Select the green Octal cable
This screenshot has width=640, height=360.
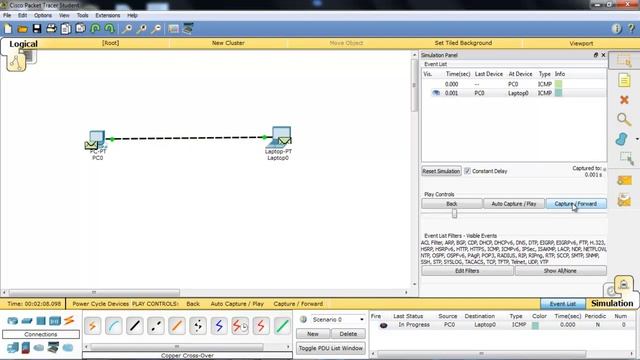click(282, 326)
